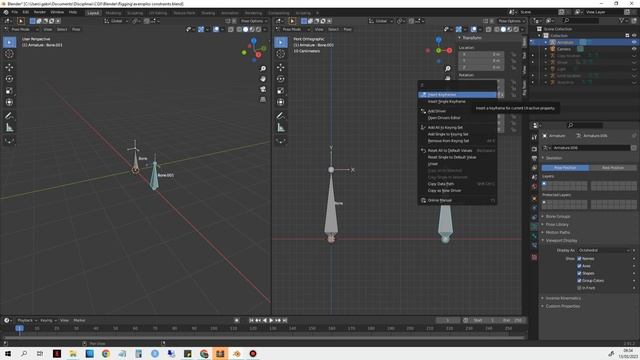Viewport: 640px width, 360px height.
Task: Collapse the Viewport Display panel
Action: tap(561, 241)
